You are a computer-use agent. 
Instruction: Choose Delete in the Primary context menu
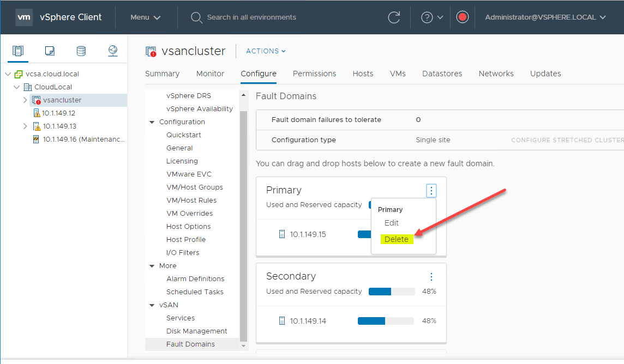396,239
